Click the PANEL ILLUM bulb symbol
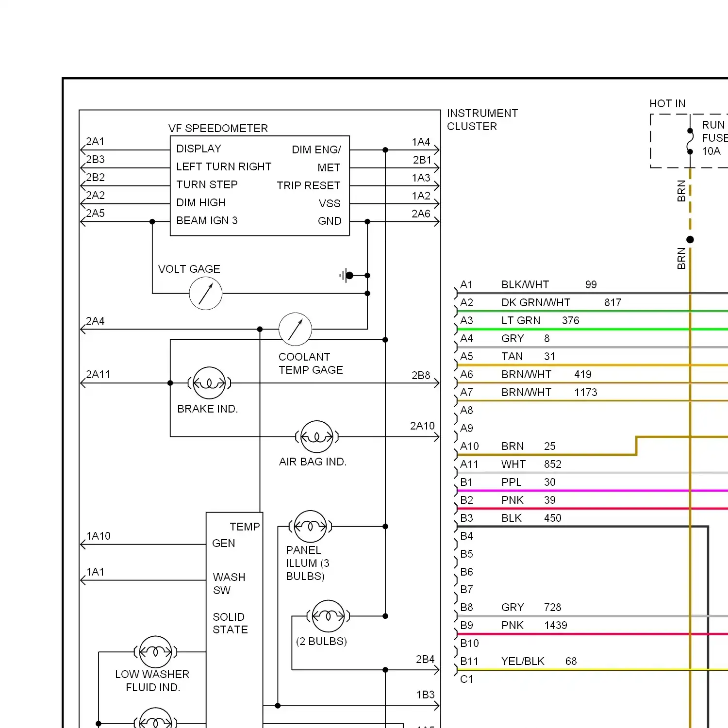This screenshot has height=728, width=728. click(310, 526)
